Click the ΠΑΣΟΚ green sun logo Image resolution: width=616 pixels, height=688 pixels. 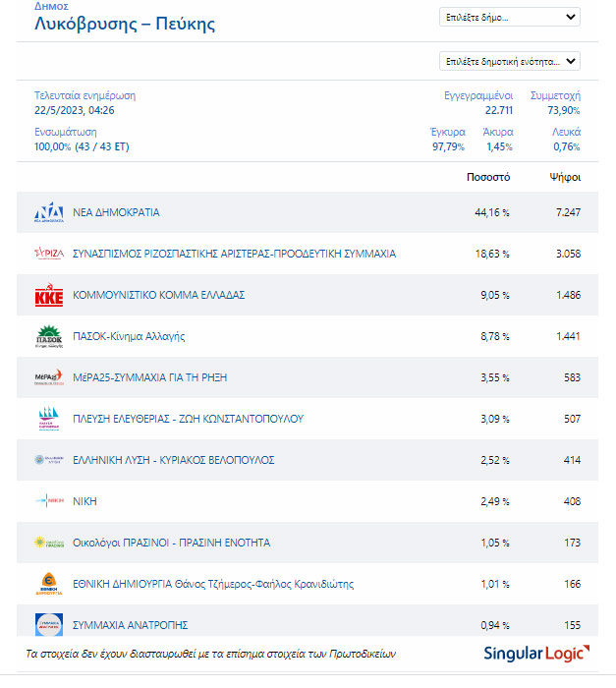click(49, 336)
